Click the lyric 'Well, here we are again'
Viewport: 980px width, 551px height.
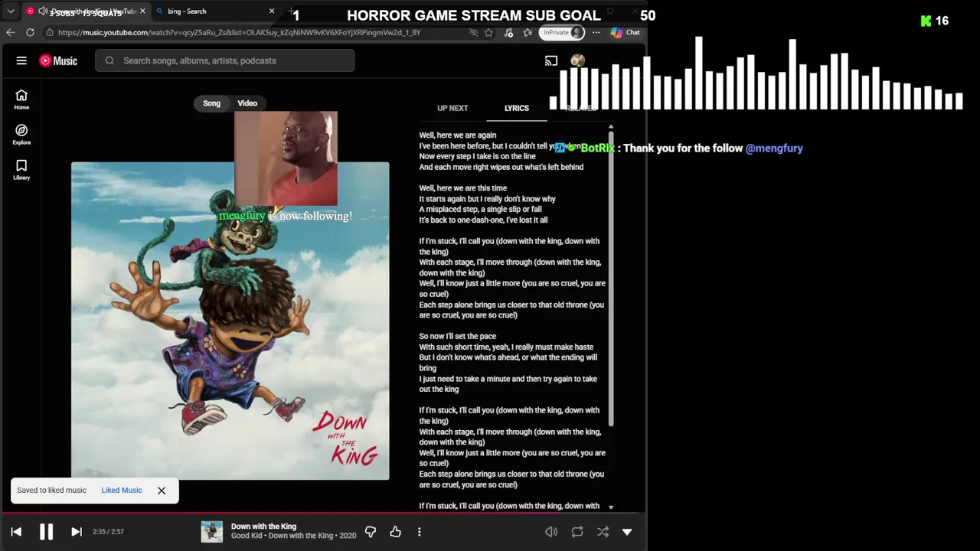coord(458,135)
